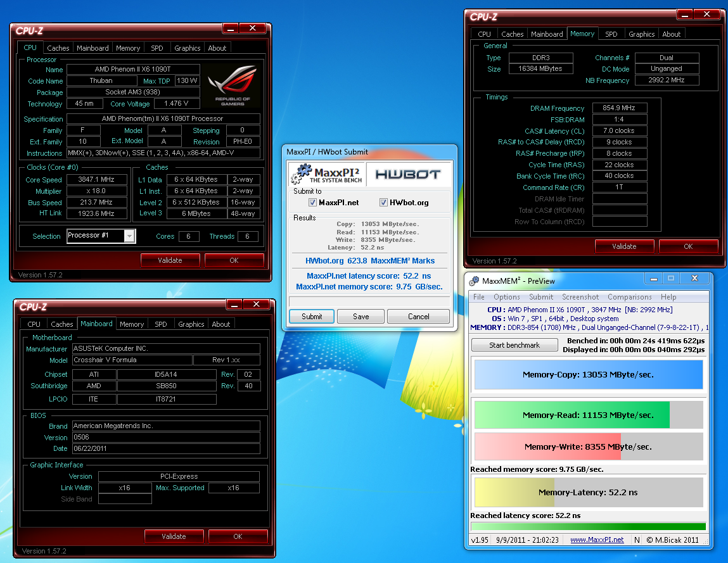Click the empty text field above Submit
Image resolution: width=728 pixels, height=563 pixels.
click(369, 301)
